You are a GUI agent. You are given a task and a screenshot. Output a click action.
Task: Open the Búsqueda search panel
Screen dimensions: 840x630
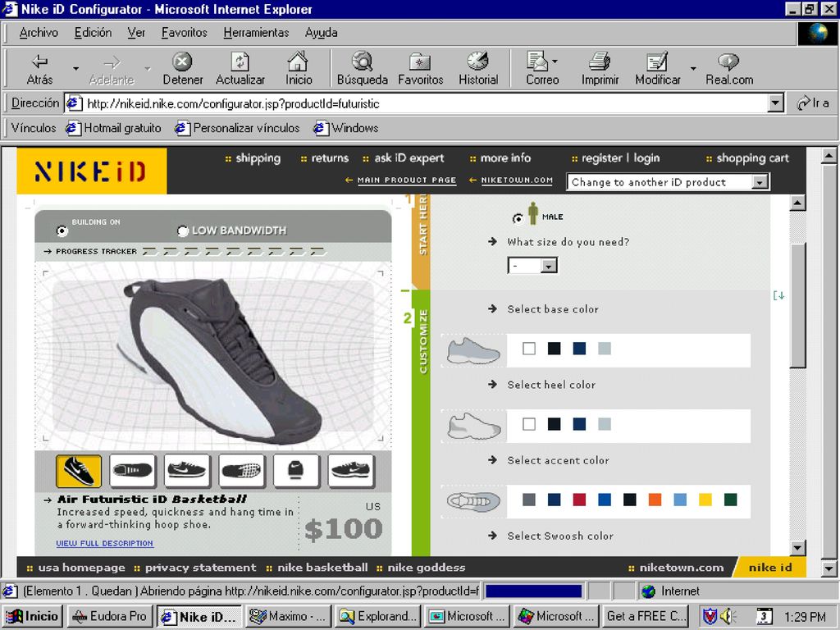point(362,69)
